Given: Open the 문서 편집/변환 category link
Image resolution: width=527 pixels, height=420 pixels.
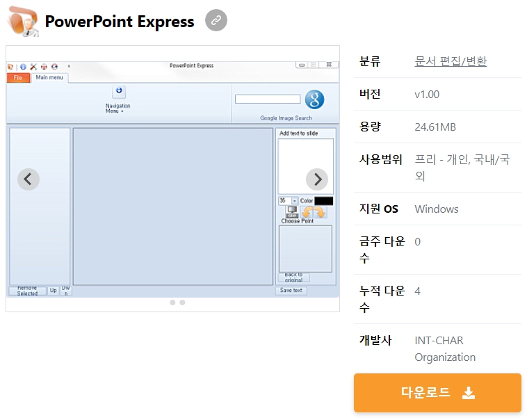Looking at the screenshot, I should 451,61.
